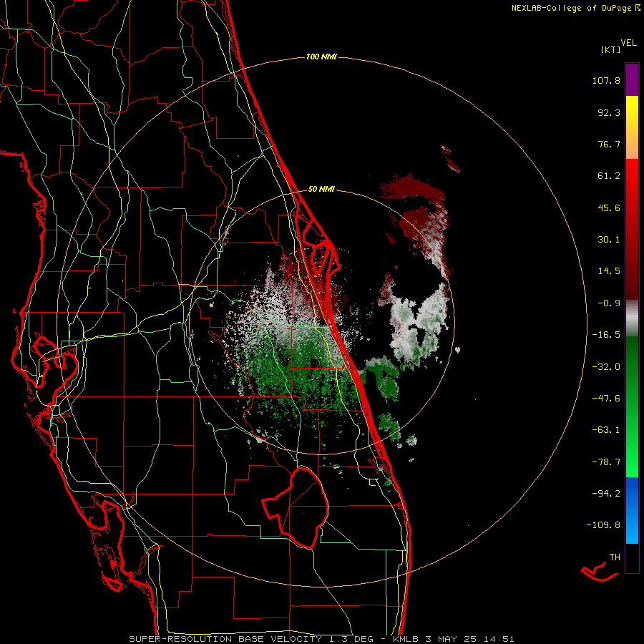
Task: Select the 30.1 legend value
Action: (609, 240)
